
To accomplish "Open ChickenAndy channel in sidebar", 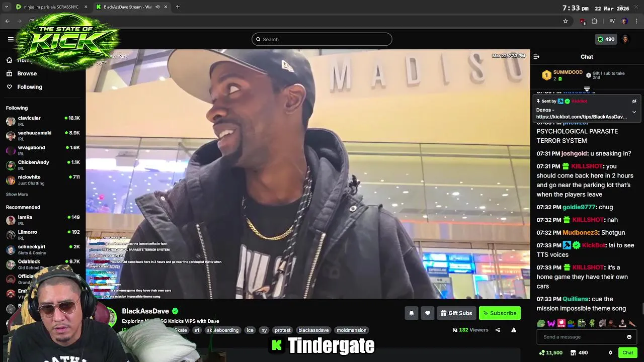I will tap(43, 165).
